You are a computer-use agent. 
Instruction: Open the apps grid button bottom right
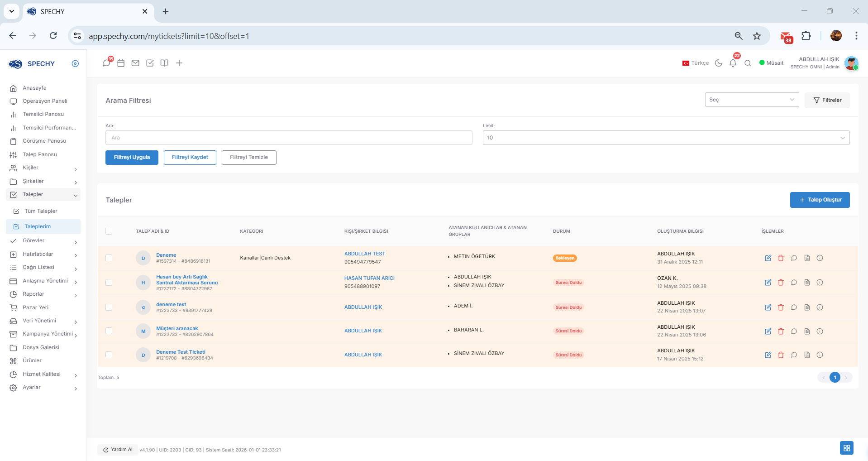[847, 448]
